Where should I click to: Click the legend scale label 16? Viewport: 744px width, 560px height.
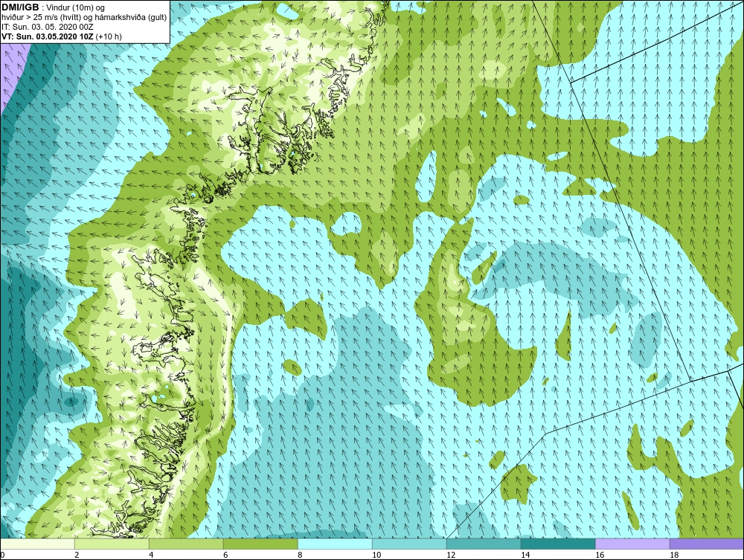[x=600, y=555]
